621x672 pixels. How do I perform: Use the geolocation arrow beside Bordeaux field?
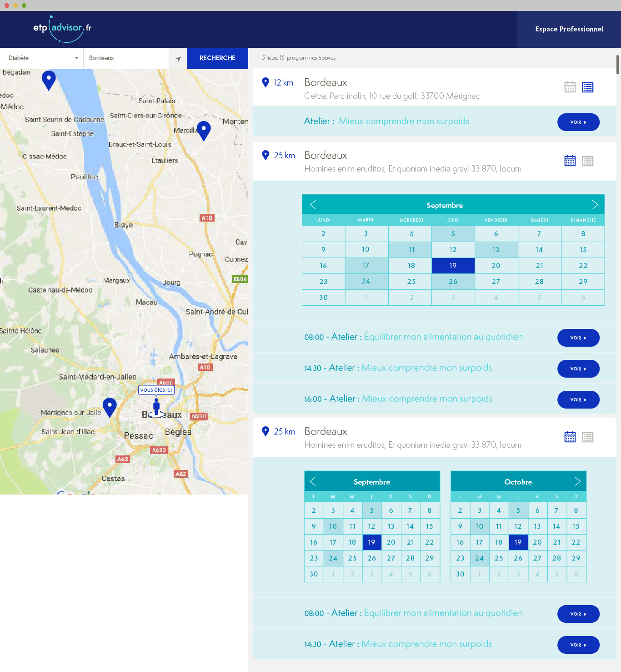pyautogui.click(x=178, y=59)
